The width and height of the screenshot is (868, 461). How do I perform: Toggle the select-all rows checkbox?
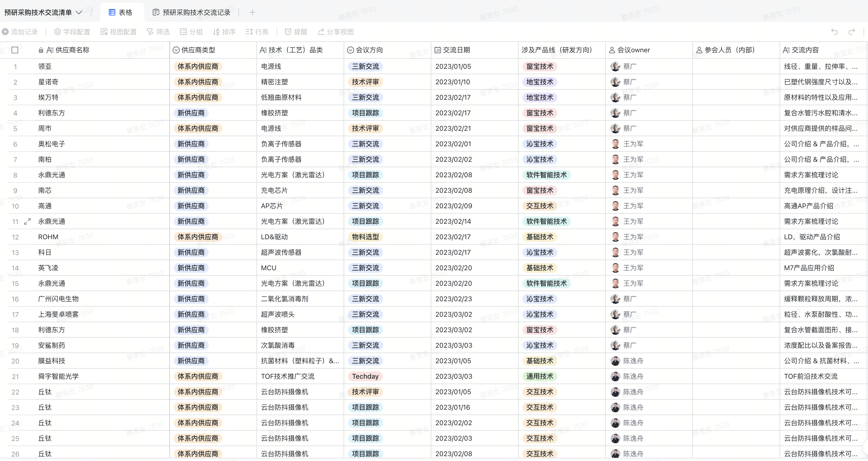click(15, 50)
